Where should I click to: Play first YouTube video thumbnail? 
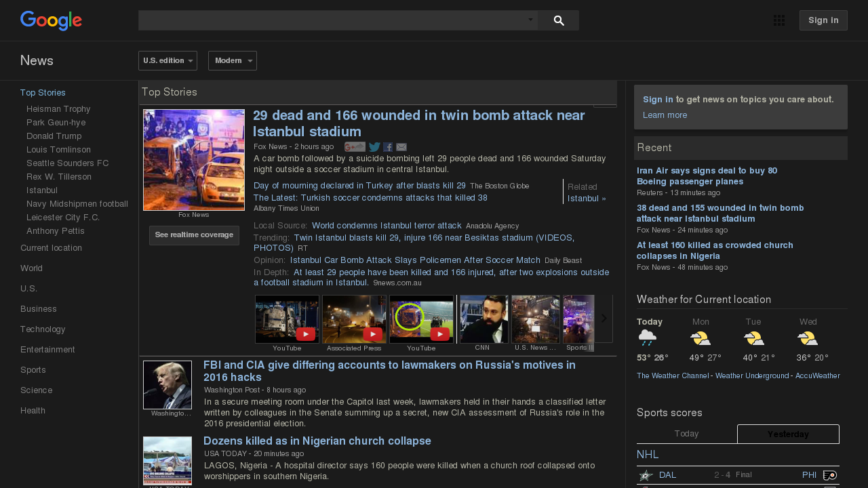287,319
